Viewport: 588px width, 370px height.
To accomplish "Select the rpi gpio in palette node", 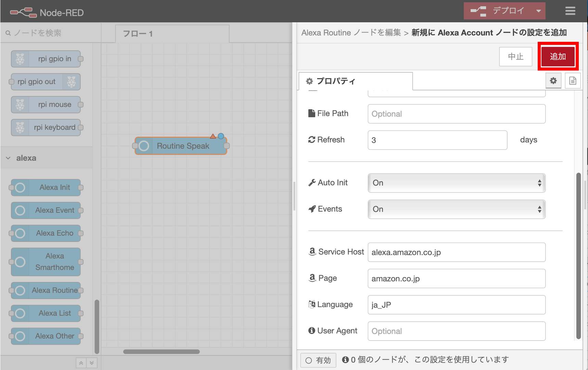I will pos(46,59).
